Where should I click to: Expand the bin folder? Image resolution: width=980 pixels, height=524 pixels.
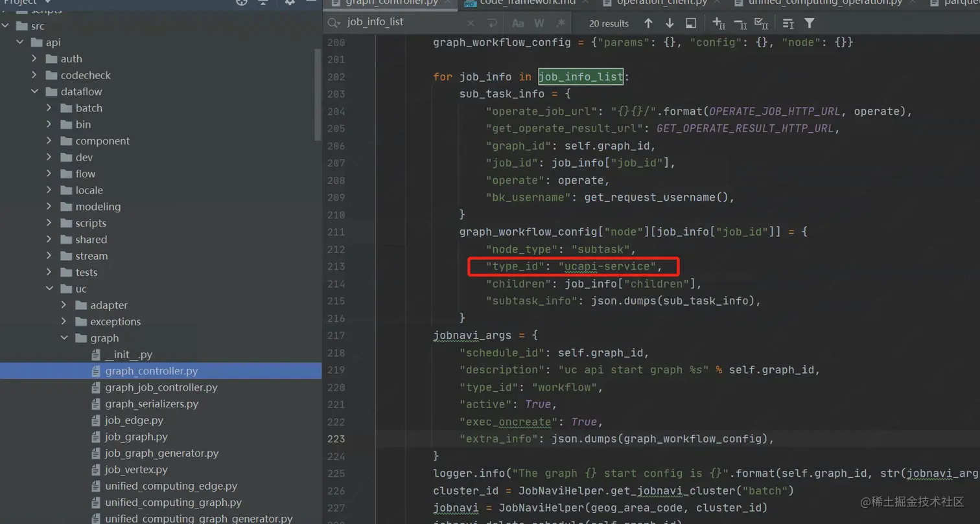click(x=49, y=124)
